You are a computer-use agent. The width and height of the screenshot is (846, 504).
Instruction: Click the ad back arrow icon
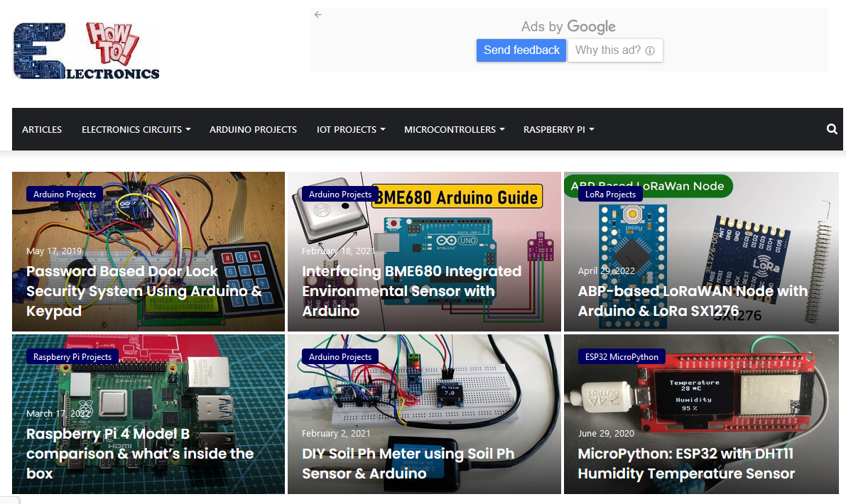(x=318, y=15)
